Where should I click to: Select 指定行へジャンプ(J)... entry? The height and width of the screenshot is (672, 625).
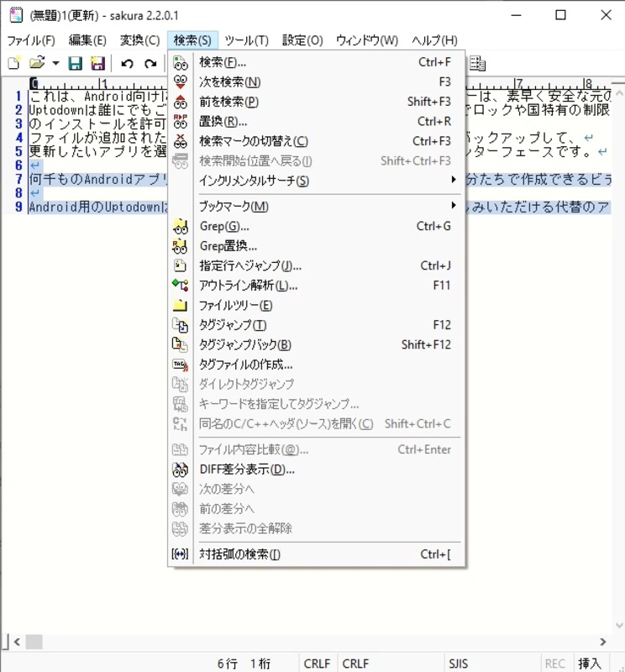click(x=317, y=265)
